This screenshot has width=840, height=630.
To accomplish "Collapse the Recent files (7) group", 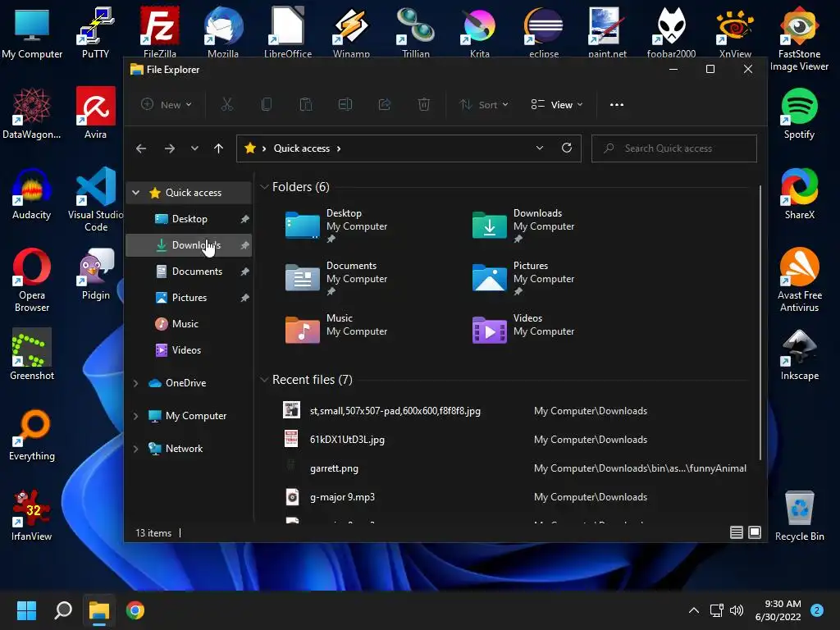I will pyautogui.click(x=263, y=380).
